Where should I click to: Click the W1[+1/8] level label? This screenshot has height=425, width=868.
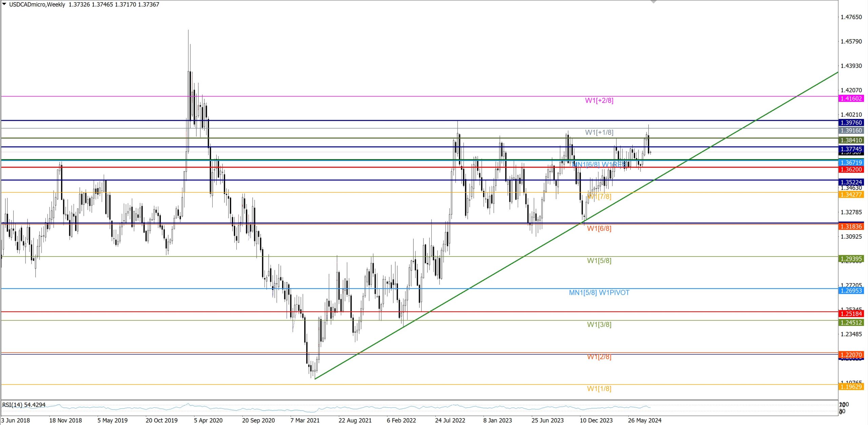pos(599,132)
